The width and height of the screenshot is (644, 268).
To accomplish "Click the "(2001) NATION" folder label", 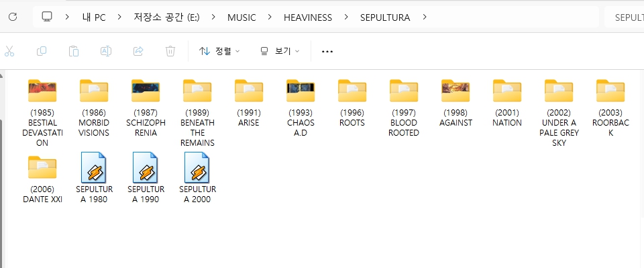I will [x=507, y=118].
